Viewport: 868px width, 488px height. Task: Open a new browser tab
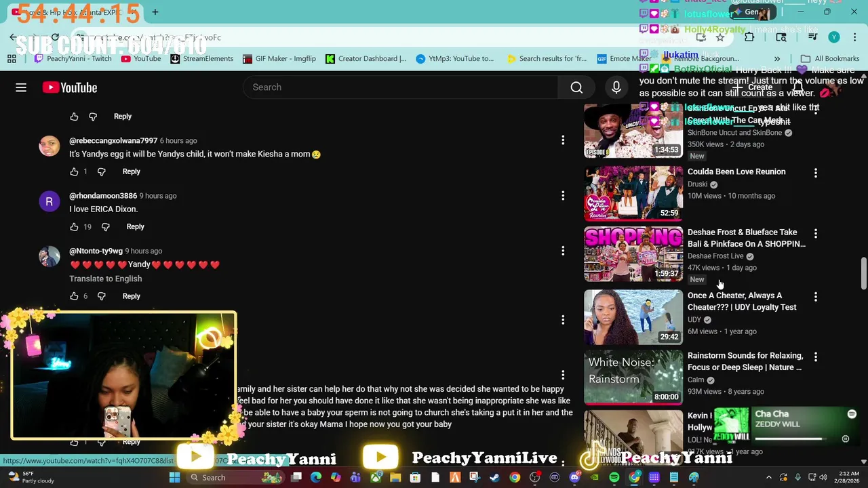[x=155, y=12]
